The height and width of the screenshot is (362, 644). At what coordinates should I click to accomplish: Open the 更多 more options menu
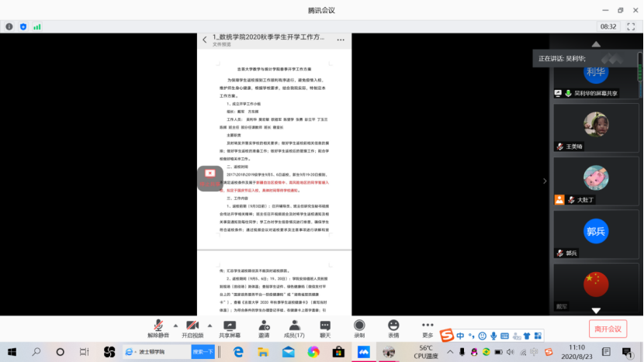point(428,328)
